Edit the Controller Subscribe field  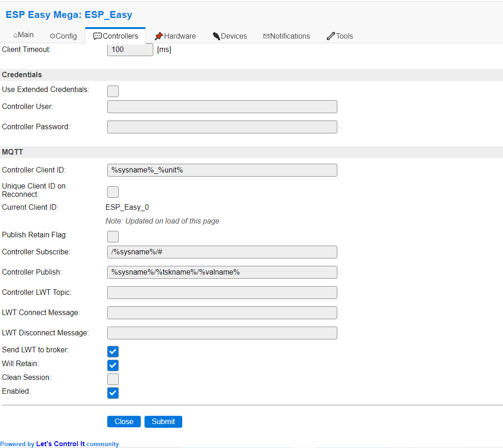point(222,252)
